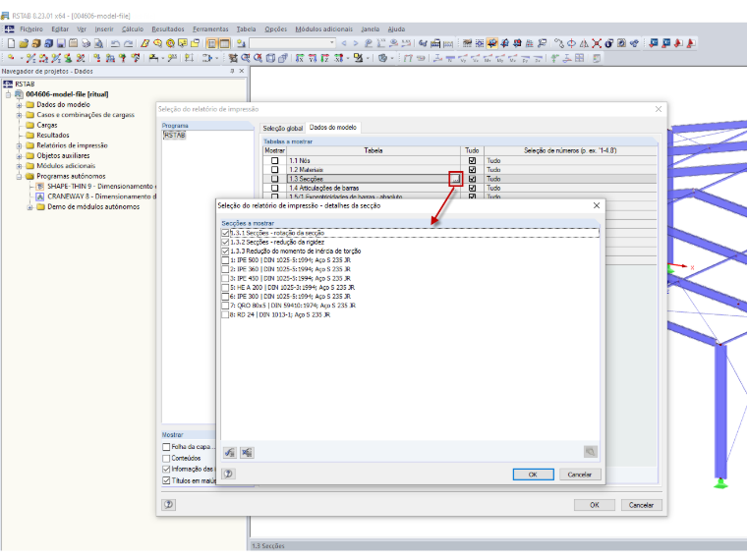Select RSTAB in Programa list

click(174, 136)
